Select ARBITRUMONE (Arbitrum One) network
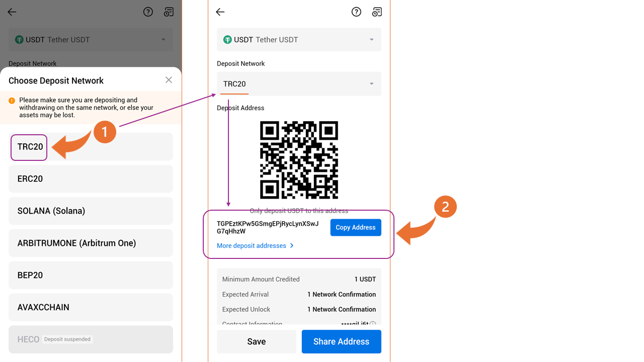Image resolution: width=644 pixels, height=362 pixels. (x=91, y=243)
